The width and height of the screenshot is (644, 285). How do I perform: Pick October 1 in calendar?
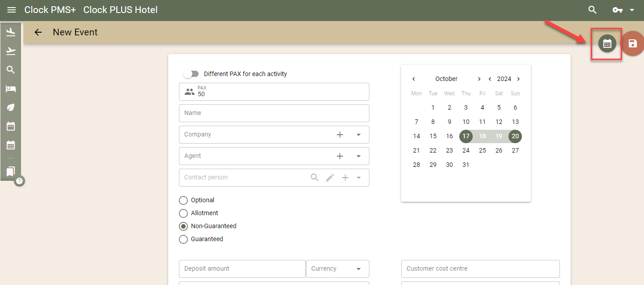click(x=433, y=107)
